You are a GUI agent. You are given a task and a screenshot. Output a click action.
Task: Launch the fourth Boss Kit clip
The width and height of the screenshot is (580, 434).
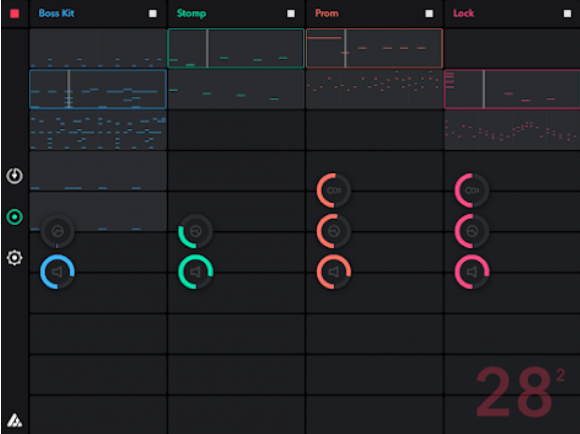coord(98,171)
